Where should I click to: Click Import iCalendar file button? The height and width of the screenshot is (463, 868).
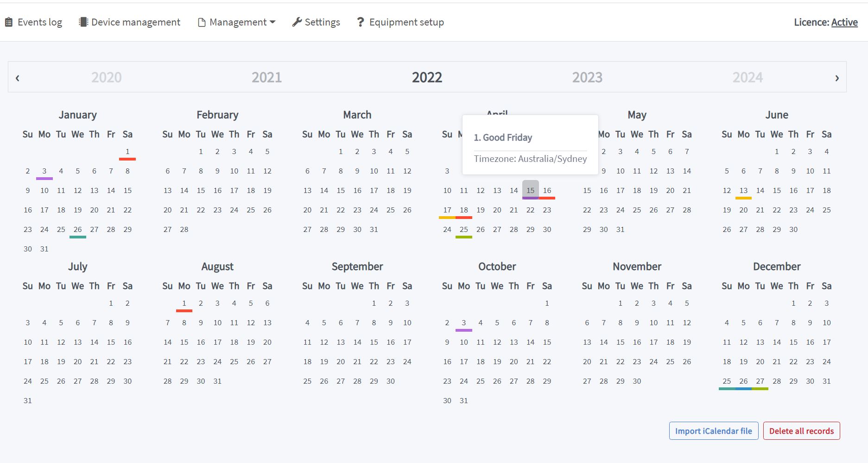click(713, 431)
